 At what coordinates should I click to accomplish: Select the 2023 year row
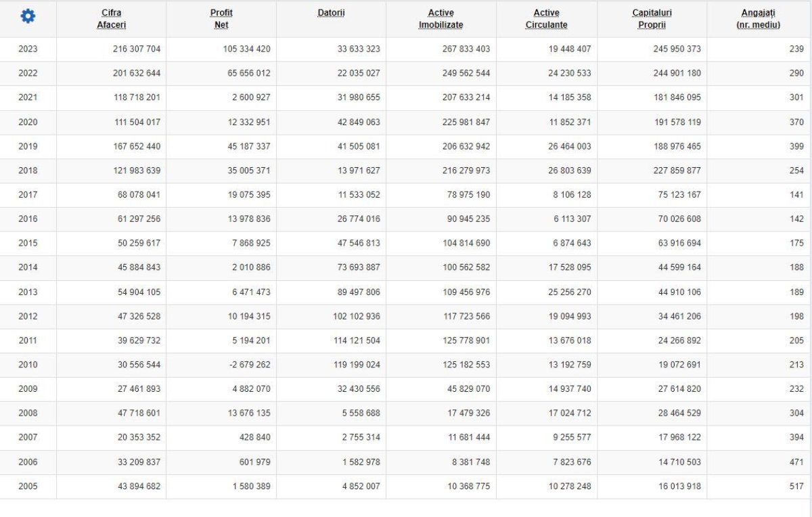[28, 49]
